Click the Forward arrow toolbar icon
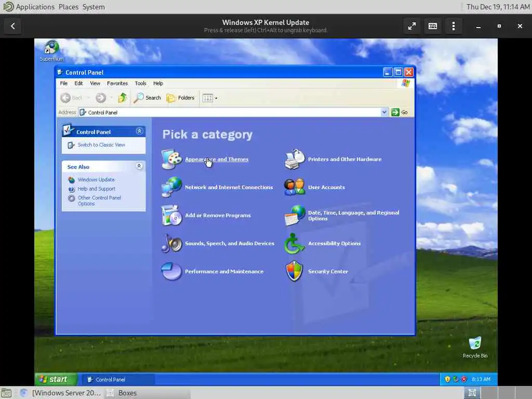This screenshot has width=532, height=399. point(100,98)
